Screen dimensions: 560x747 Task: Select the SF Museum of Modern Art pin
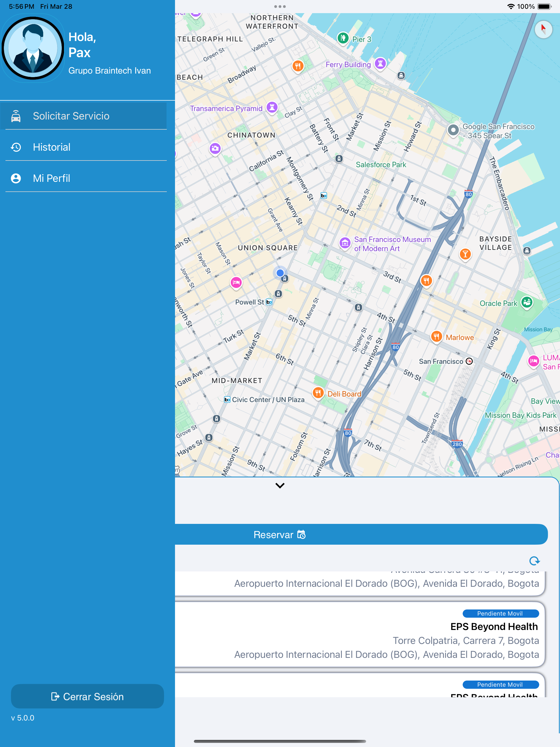[x=345, y=243]
